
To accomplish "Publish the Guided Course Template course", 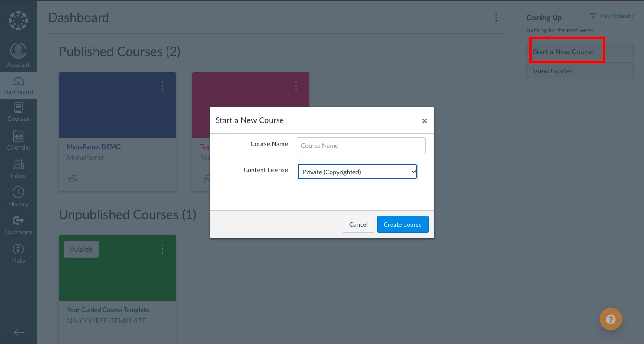I will click(x=81, y=249).
